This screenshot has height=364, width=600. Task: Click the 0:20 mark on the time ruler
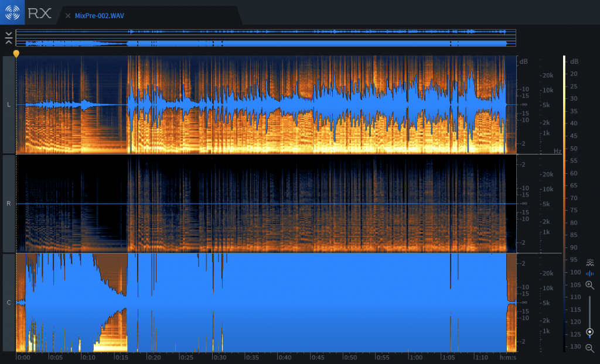pyautogui.click(x=154, y=358)
